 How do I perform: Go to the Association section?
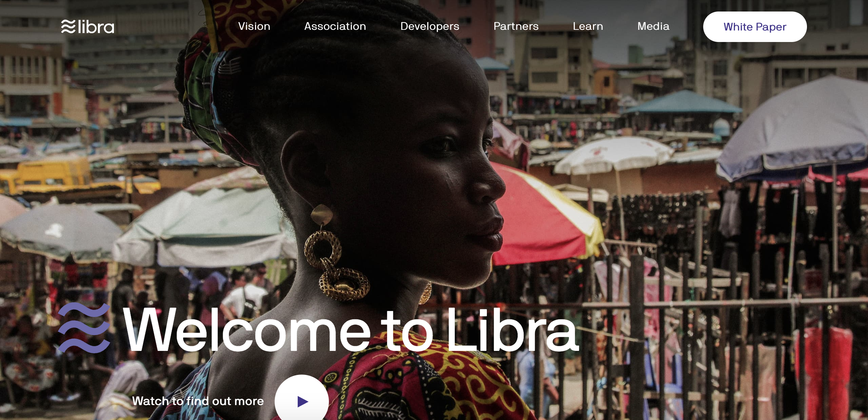coord(335,26)
